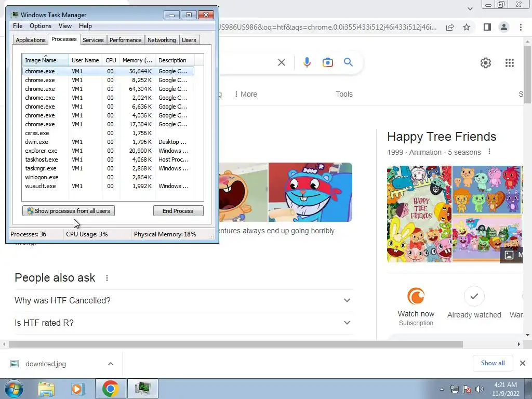Bookmark this page with the star

point(467,27)
